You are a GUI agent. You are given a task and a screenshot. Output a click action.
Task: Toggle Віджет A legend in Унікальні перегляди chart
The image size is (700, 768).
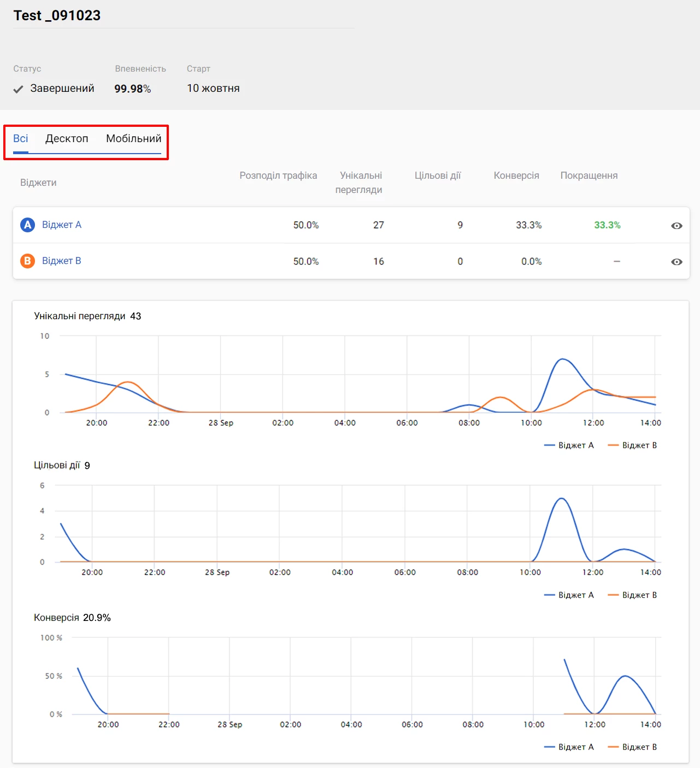tap(569, 445)
